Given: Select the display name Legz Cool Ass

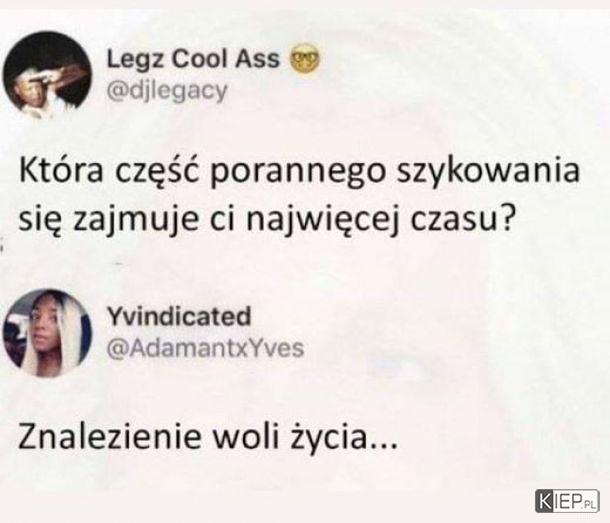Looking at the screenshot, I should 193,59.
